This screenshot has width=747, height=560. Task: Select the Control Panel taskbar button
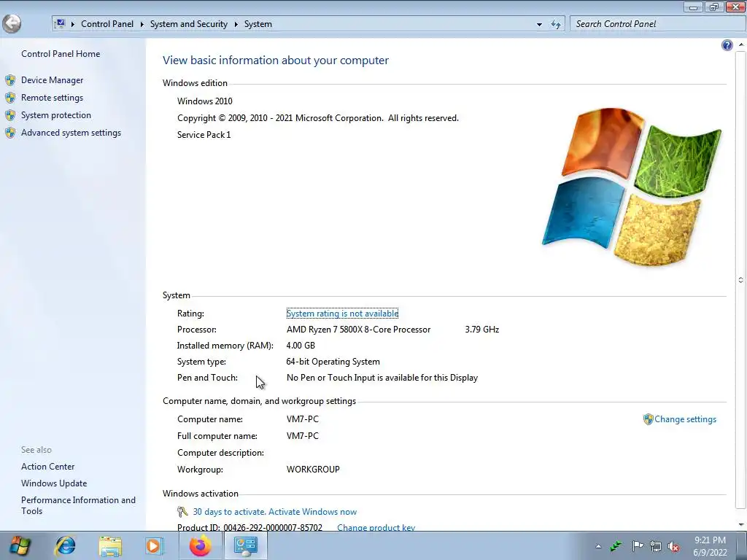[x=245, y=545]
